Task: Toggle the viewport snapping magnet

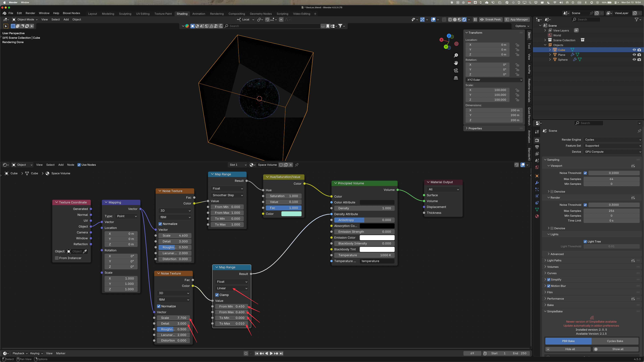Action: click(x=267, y=19)
